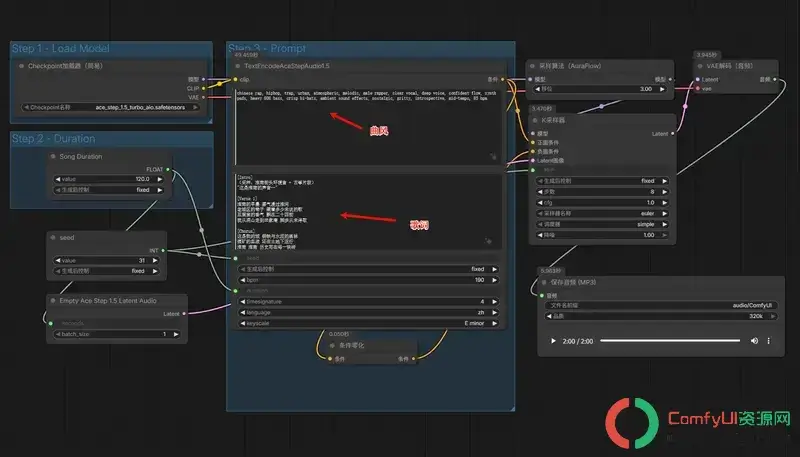Decrease the bpm value of 190
This screenshot has height=457, width=800.
(x=243, y=280)
